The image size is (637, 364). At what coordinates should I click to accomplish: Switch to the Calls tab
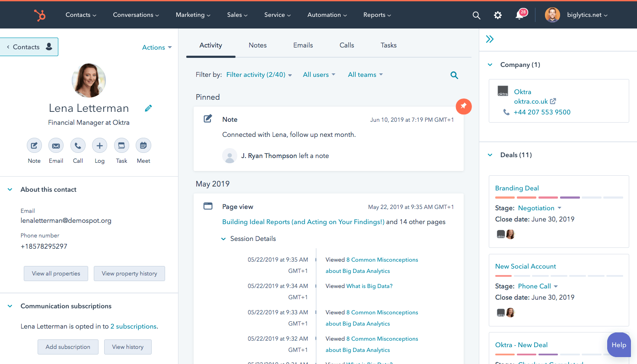(347, 45)
